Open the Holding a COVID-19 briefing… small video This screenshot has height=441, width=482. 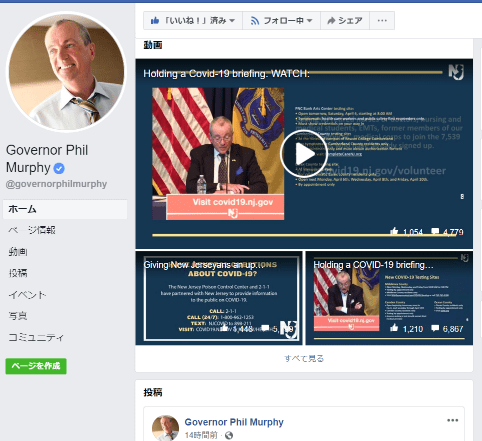[x=389, y=298]
